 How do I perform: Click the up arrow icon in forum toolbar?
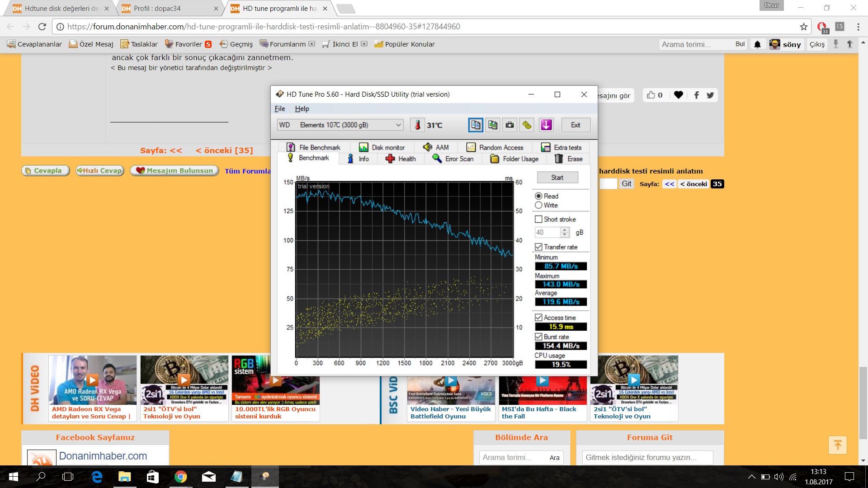click(849, 44)
